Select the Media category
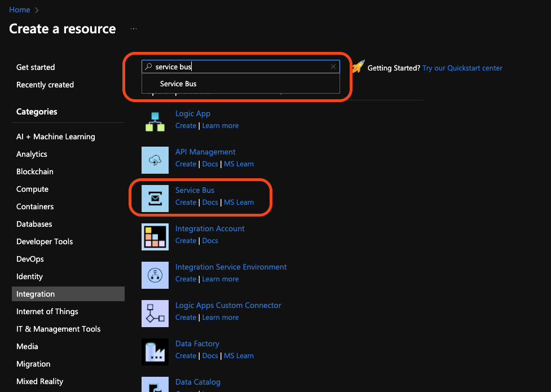This screenshot has height=392, width=551. 27,346
